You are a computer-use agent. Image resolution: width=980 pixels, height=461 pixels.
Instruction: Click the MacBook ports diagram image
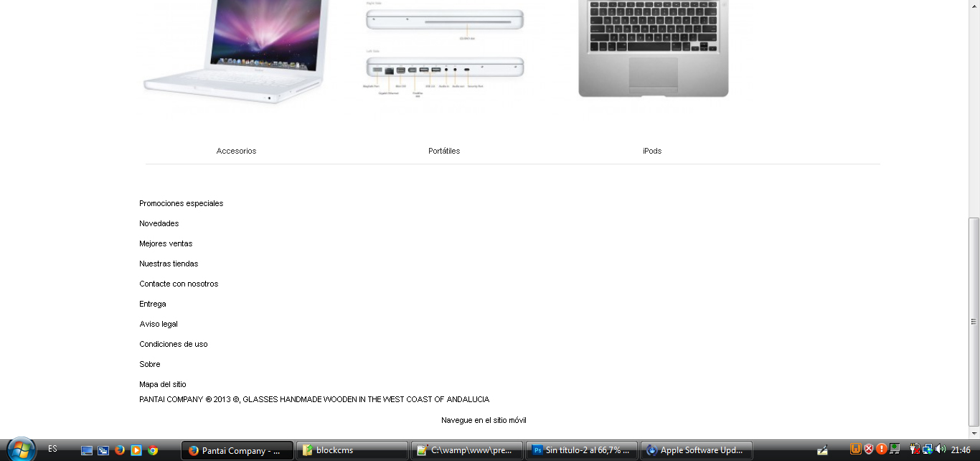tap(445, 49)
